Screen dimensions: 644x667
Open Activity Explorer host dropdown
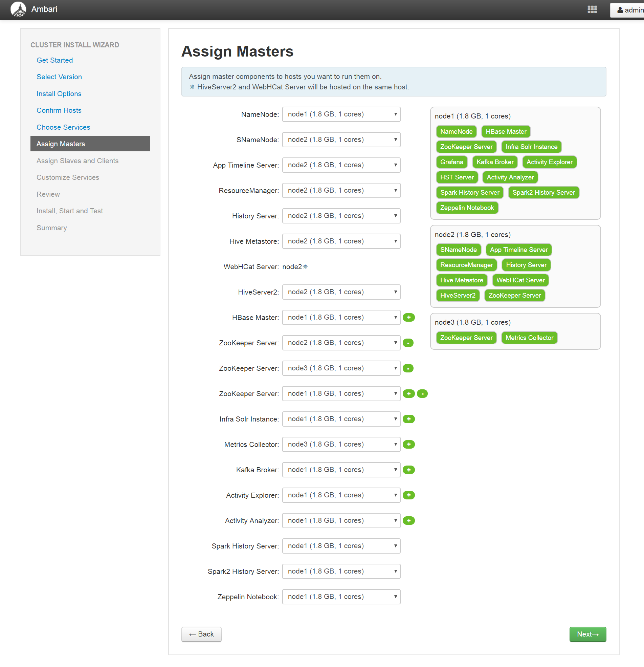(x=341, y=495)
